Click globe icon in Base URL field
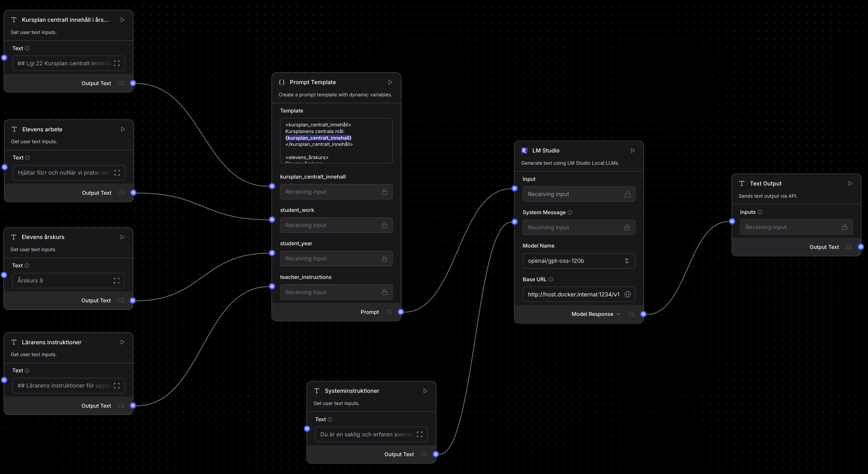 click(x=627, y=294)
